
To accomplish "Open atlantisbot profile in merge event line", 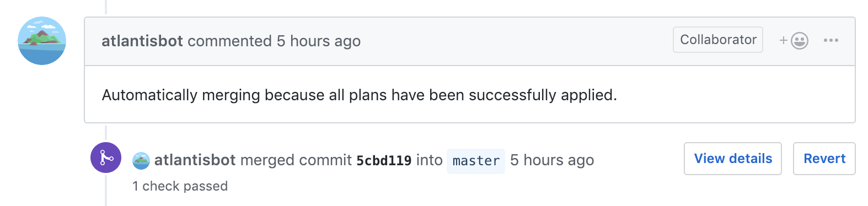I will [195, 160].
